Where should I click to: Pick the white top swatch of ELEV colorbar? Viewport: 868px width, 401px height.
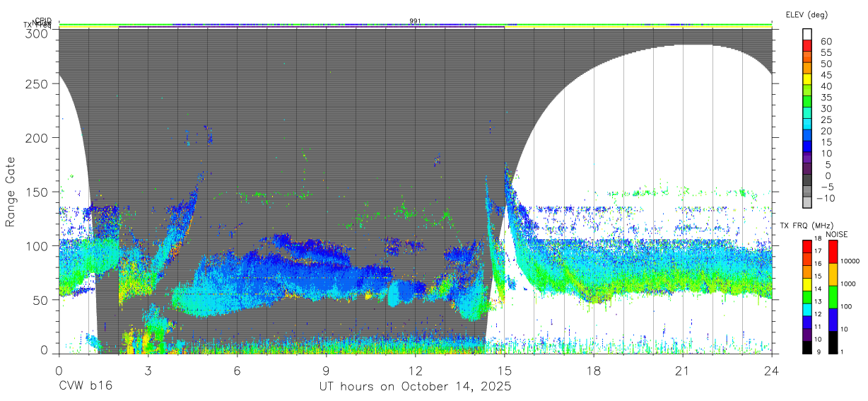(808, 35)
